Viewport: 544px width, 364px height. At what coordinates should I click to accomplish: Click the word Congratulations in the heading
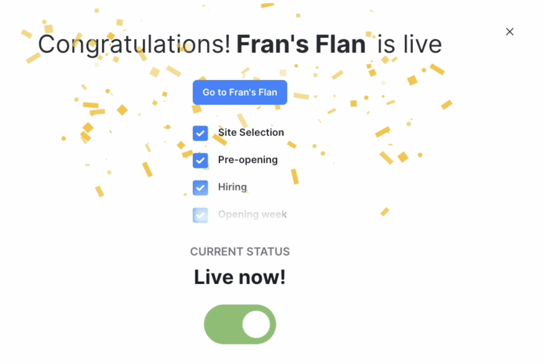tap(134, 44)
